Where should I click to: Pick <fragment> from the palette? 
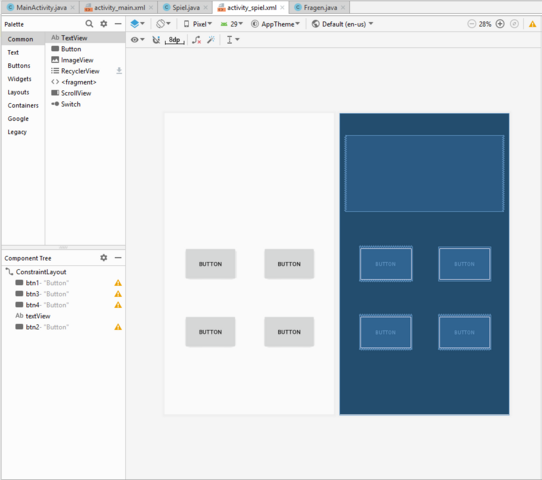pos(85,82)
